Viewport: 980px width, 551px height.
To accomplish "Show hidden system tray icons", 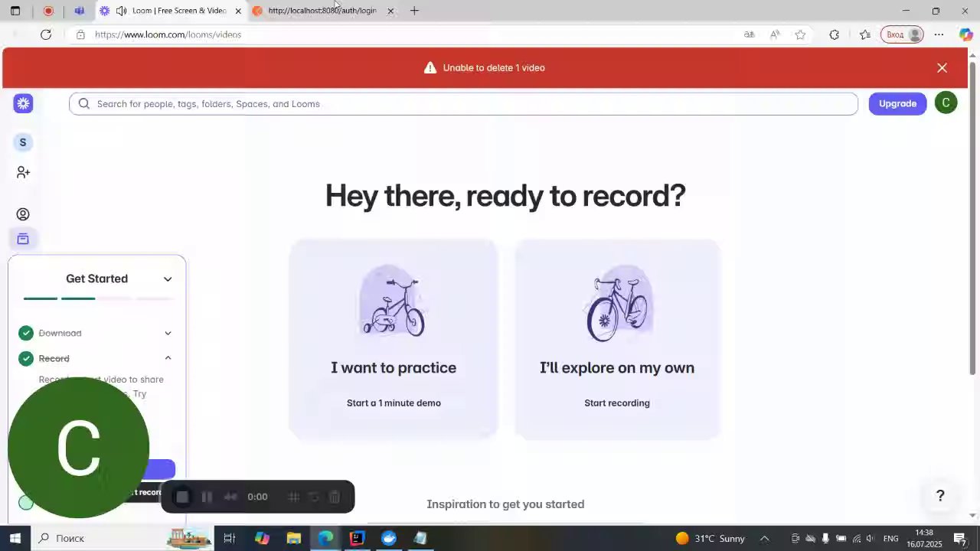I will click(764, 538).
